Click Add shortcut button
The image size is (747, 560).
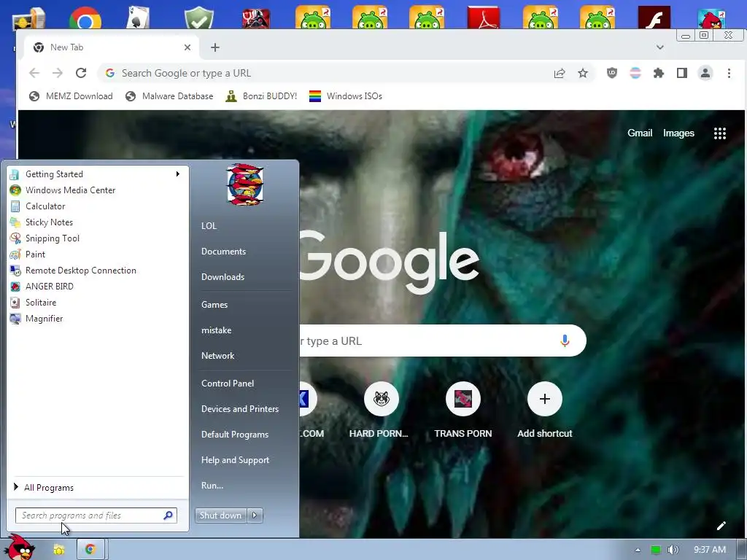[545, 410]
